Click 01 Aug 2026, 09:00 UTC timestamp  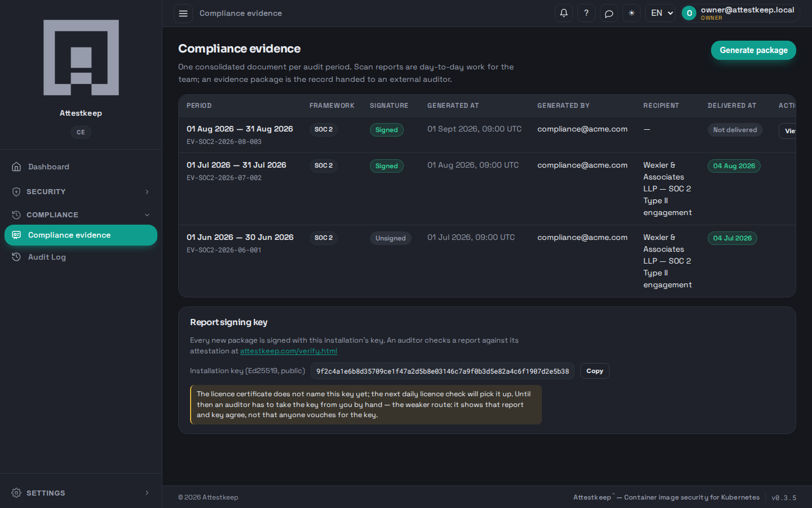coord(473,165)
